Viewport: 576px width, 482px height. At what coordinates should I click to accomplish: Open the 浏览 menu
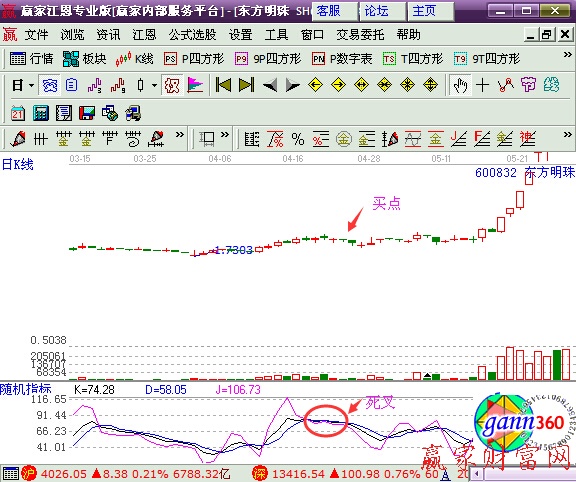pyautogui.click(x=72, y=35)
